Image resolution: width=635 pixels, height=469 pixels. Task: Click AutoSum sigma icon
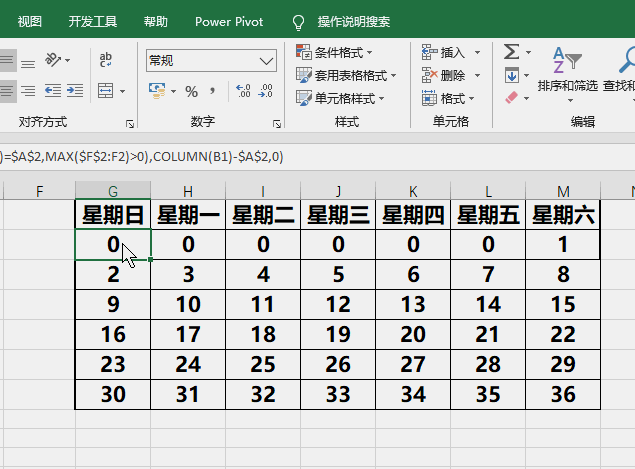tap(511, 52)
